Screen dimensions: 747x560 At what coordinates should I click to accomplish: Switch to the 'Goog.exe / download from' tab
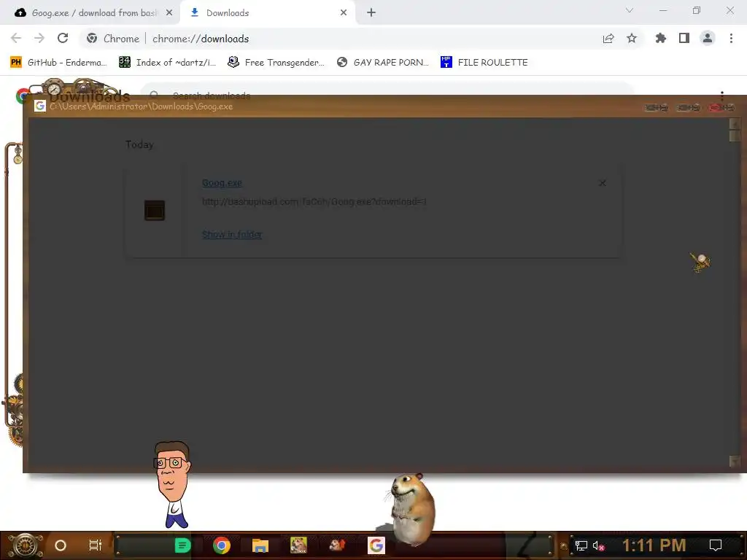[90, 13]
